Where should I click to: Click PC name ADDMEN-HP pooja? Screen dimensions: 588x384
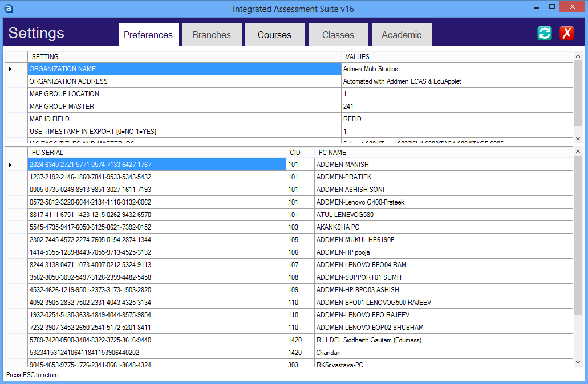[444, 252]
